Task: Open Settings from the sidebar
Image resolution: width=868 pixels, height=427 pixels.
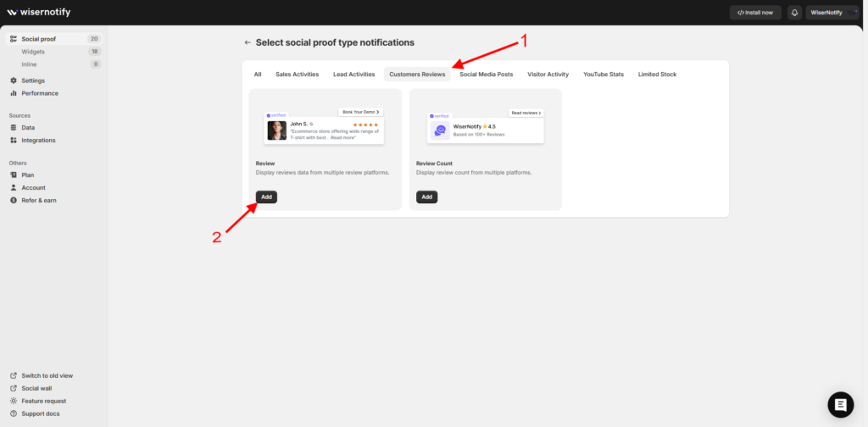Action: 33,80
